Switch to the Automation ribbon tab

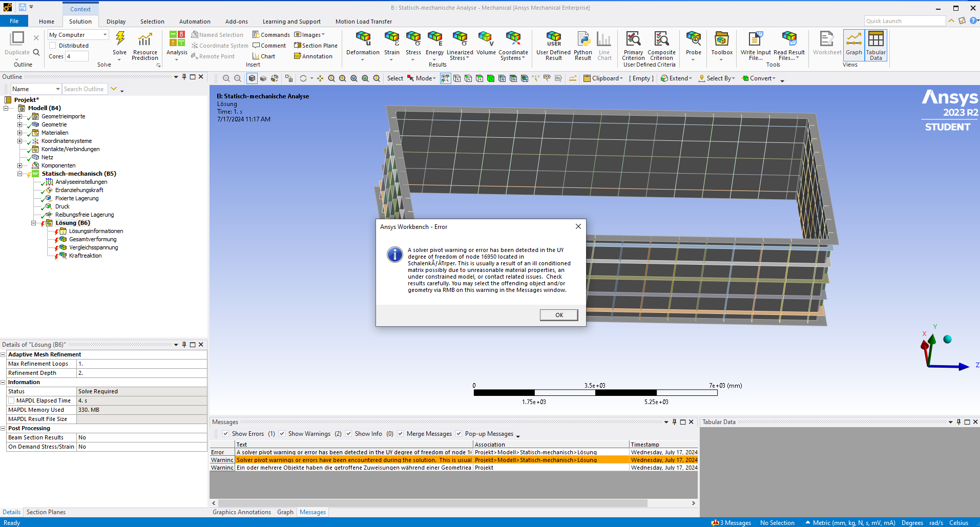click(195, 22)
